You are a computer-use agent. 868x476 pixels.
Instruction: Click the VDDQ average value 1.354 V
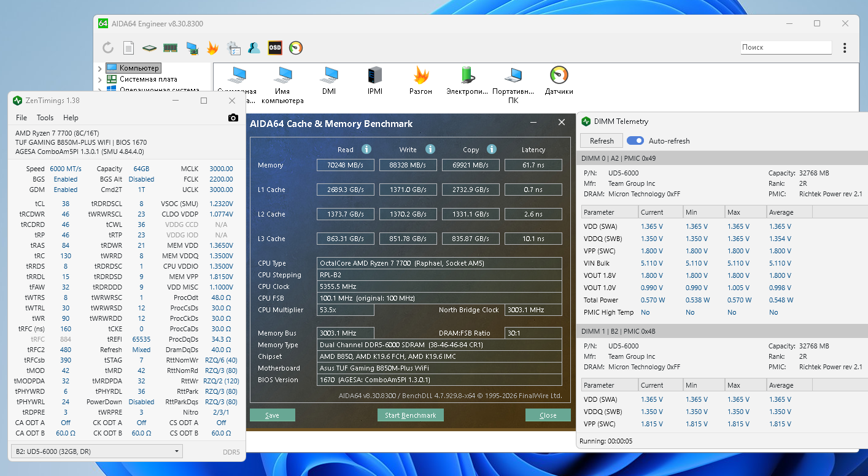pos(780,239)
